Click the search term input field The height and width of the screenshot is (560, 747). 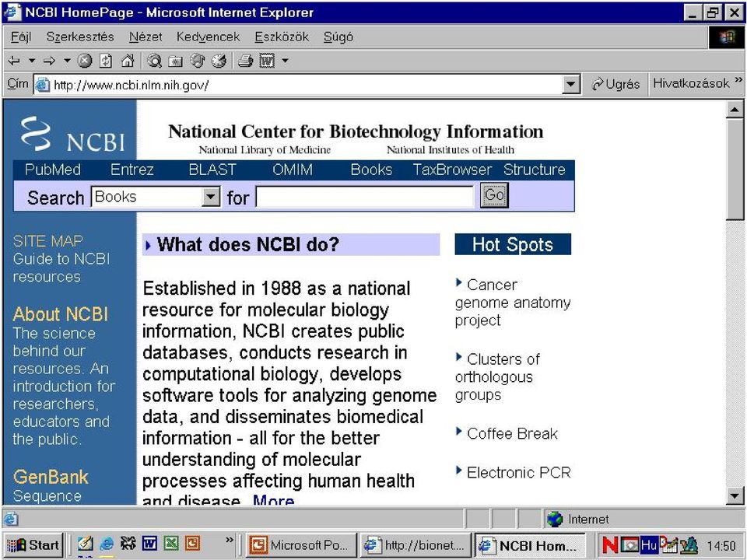coord(364,196)
